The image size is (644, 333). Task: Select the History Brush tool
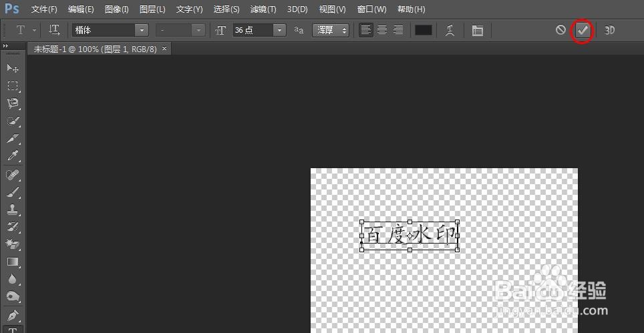(13, 227)
